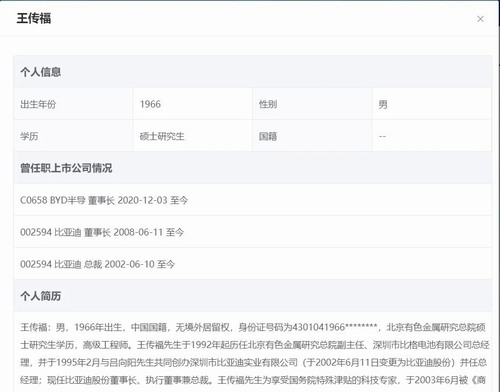Select the birth year value 1966

click(150, 104)
